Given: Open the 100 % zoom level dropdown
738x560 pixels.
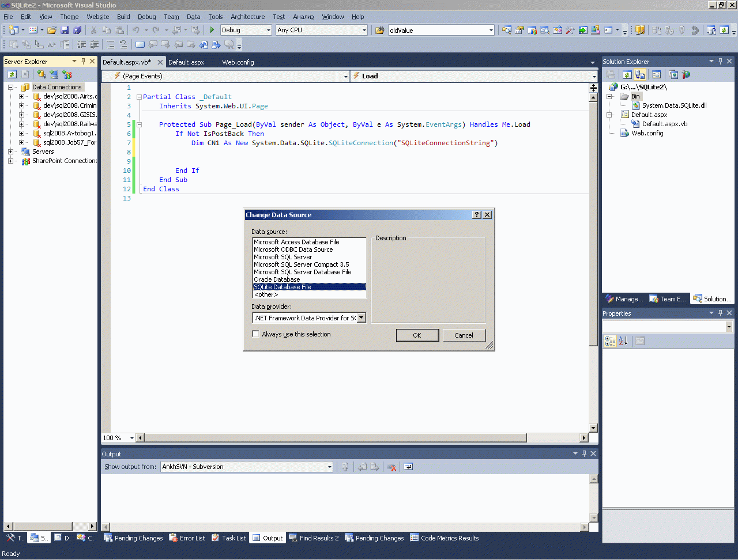Looking at the screenshot, I should [131, 438].
